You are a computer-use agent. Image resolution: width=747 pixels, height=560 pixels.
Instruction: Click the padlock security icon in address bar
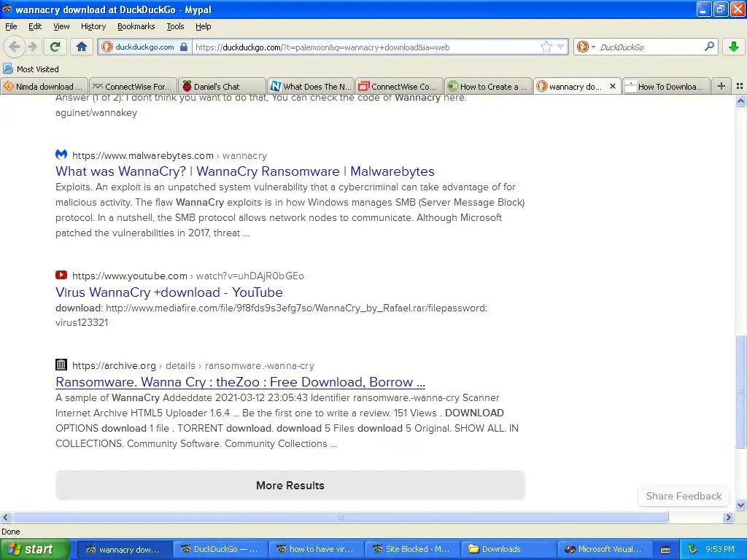(184, 47)
